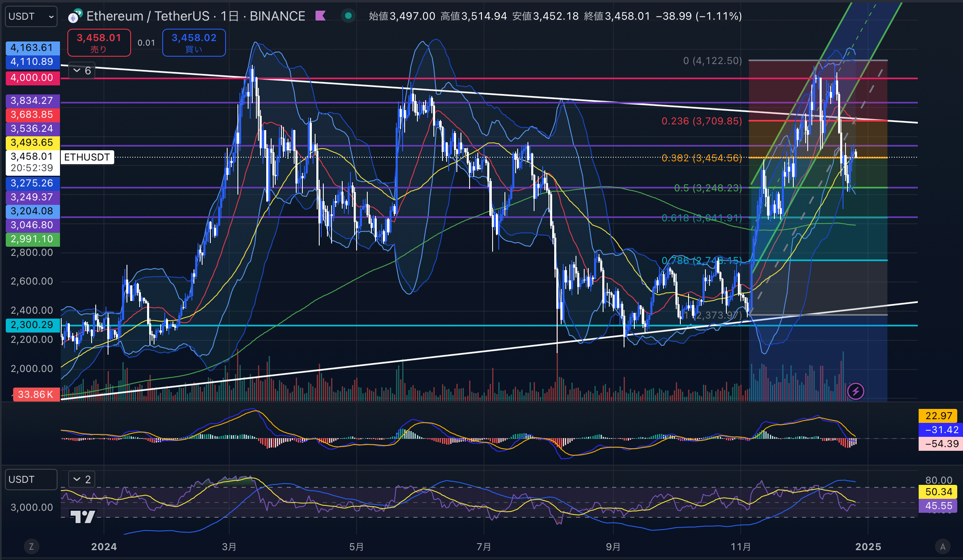Click the current price 3,458.01 countdown label
Image resolution: width=963 pixels, height=560 pixels.
(x=33, y=162)
